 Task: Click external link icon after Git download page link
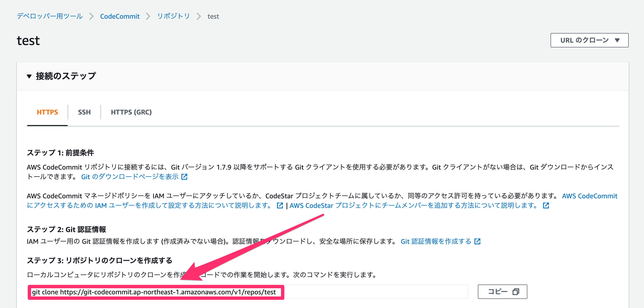[x=184, y=177]
